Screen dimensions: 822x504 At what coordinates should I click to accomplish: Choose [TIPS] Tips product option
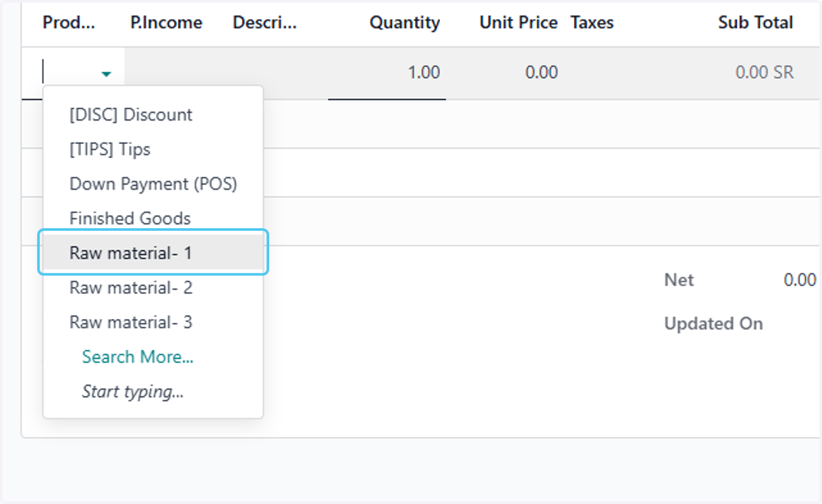pyautogui.click(x=153, y=149)
